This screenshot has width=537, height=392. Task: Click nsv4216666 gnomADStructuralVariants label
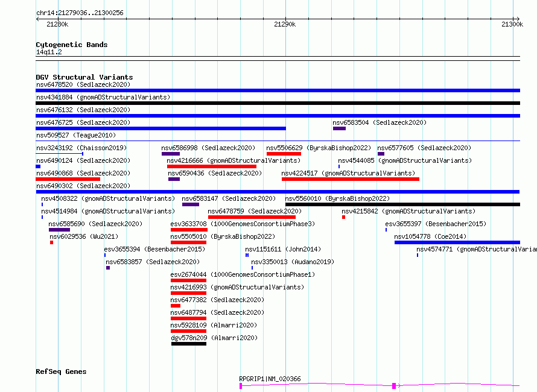(x=234, y=160)
